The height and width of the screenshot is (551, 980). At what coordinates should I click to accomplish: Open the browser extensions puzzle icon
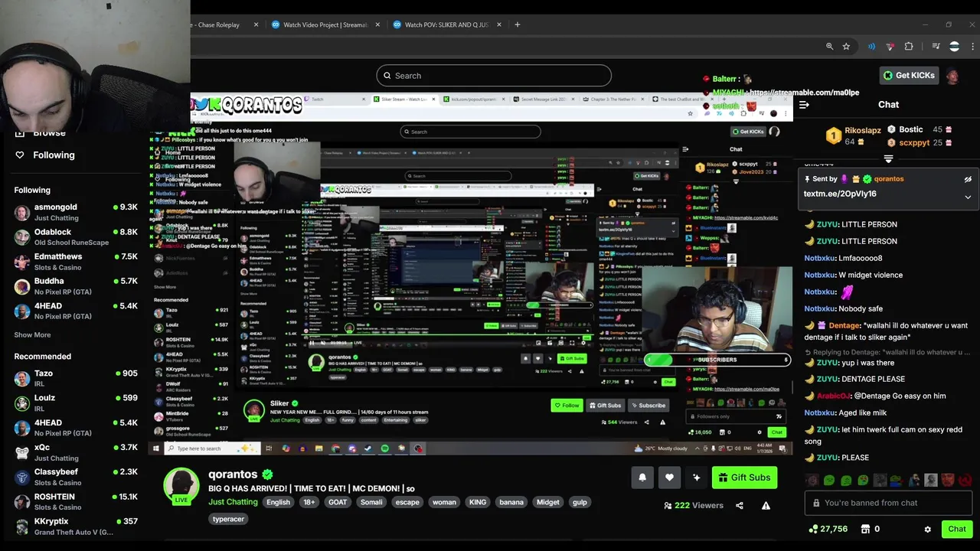909,47
